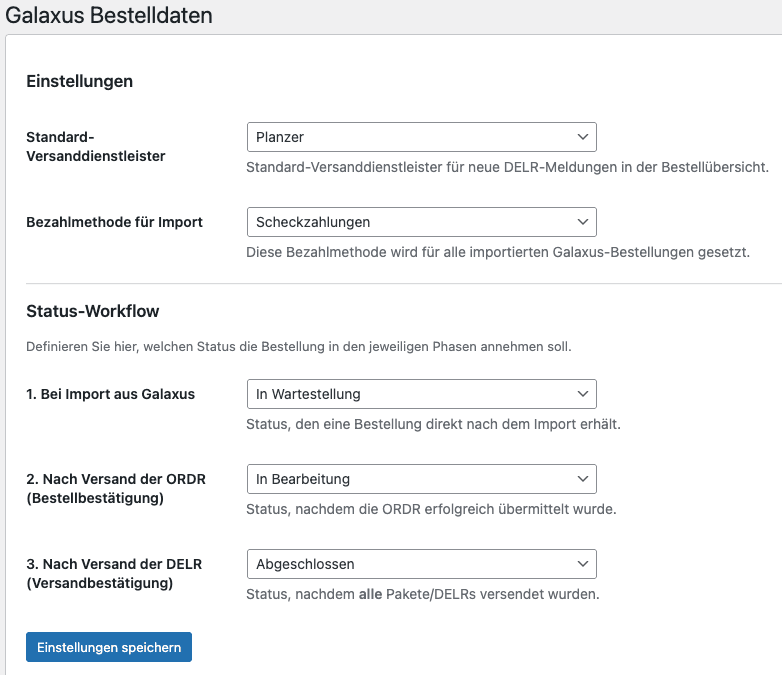782x675 pixels.
Task: Click the help text about DELR-Meldungen in Bestellübersicht
Action: coord(508,167)
